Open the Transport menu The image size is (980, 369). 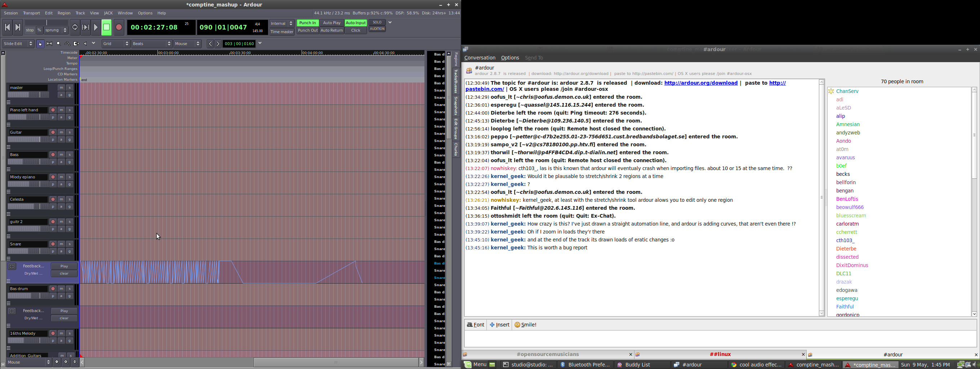coord(32,13)
